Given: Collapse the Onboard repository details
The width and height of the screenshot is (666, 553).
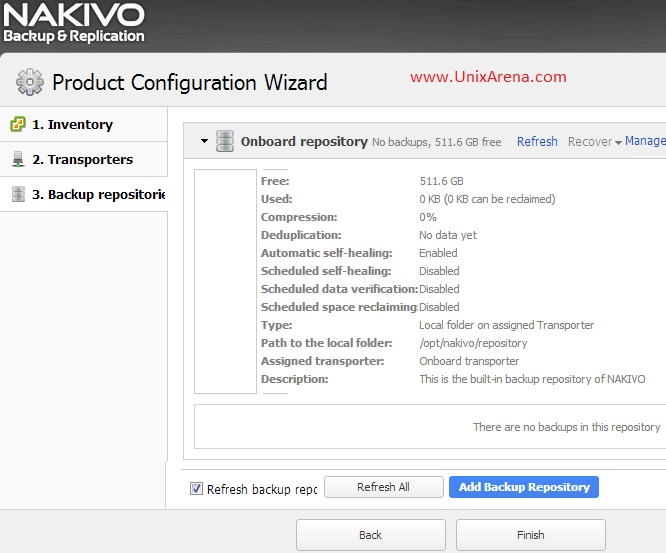Looking at the screenshot, I should tap(204, 141).
